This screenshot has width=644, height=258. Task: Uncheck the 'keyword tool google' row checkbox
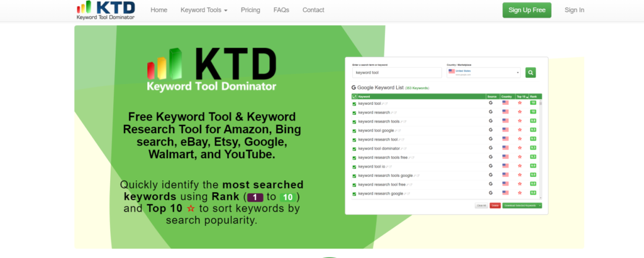[355, 131]
